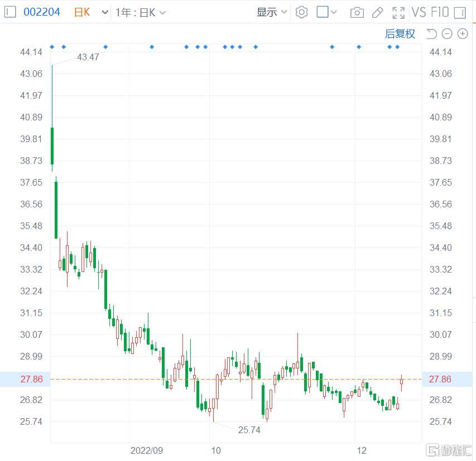The image size is (476, 461).
Task: Click the latest red candlestick at right
Action: pyautogui.click(x=401, y=381)
